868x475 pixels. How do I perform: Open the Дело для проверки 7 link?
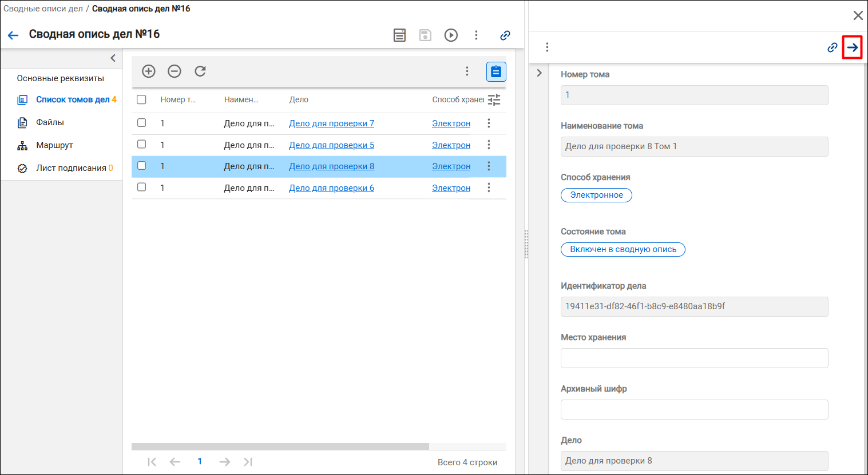click(331, 123)
